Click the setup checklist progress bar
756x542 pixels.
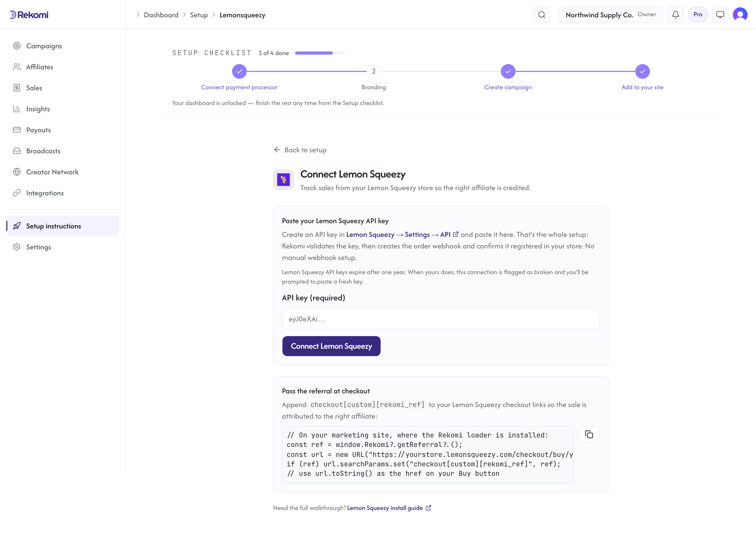pyautogui.click(x=320, y=53)
